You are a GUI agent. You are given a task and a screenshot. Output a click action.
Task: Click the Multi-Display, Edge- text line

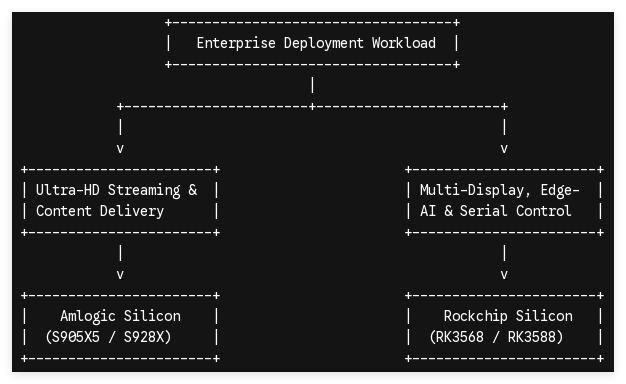coord(499,190)
